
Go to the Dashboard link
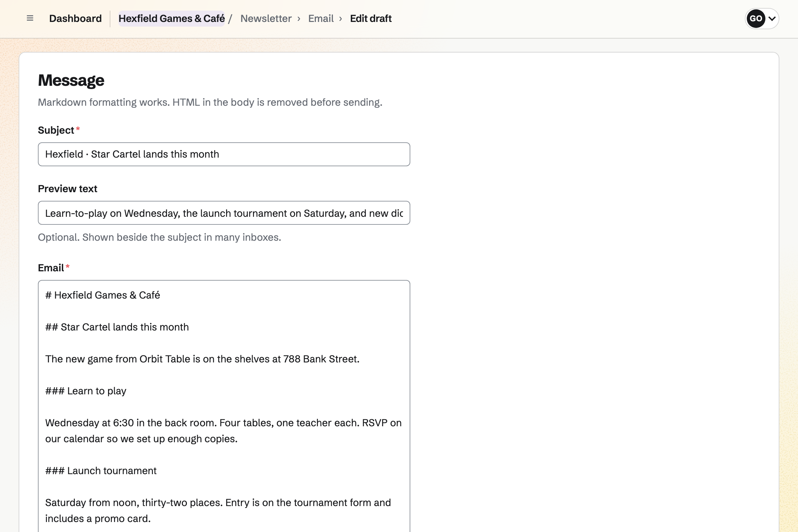pyautogui.click(x=75, y=18)
